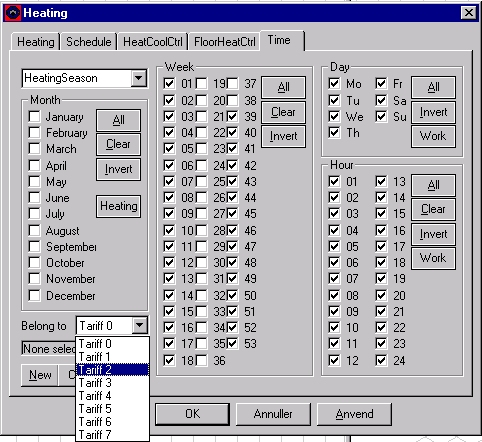
Task: Click the Anvend apply button
Action: [x=354, y=414]
